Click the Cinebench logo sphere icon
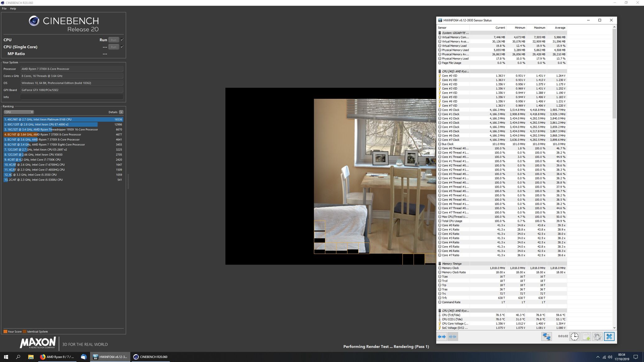 point(34,21)
